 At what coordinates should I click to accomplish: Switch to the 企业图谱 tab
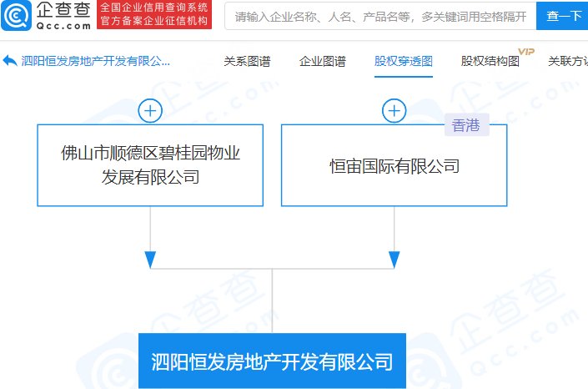(x=323, y=61)
